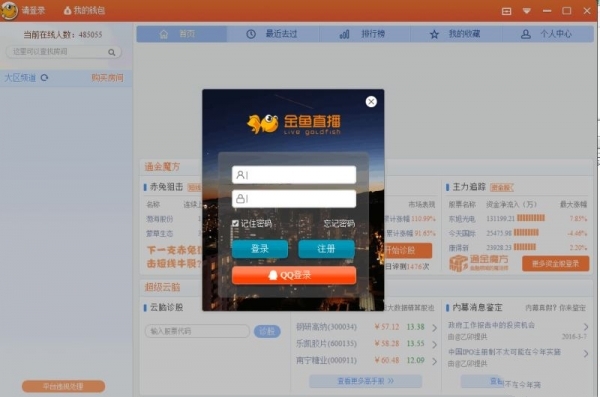Screen dimensions: 600x397
Task: Open 我的钱包 wallet in title bar
Action: pos(84,10)
